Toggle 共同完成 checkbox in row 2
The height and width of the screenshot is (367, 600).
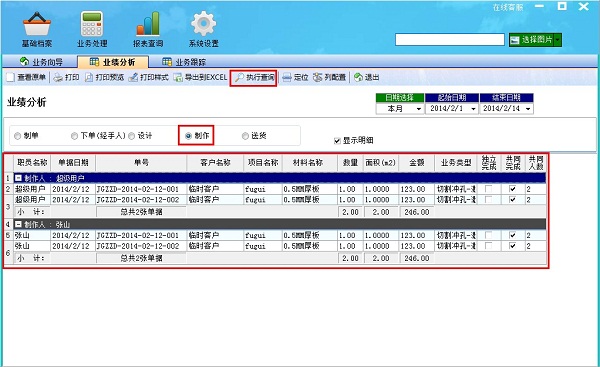[512, 189]
